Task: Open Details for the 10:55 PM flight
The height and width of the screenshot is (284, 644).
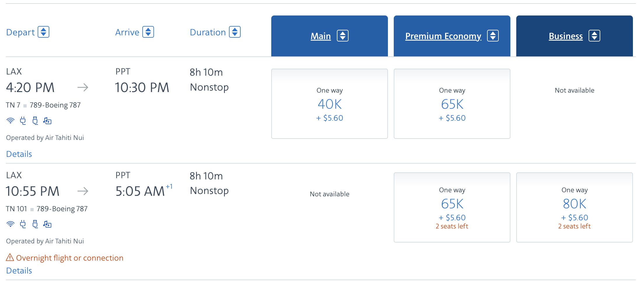Action: [19, 271]
